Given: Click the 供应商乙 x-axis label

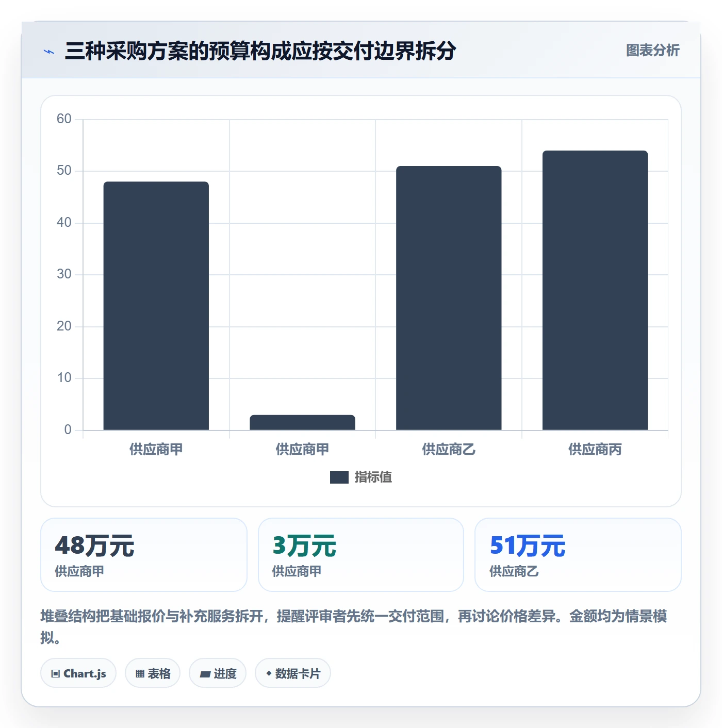Looking at the screenshot, I should [449, 450].
